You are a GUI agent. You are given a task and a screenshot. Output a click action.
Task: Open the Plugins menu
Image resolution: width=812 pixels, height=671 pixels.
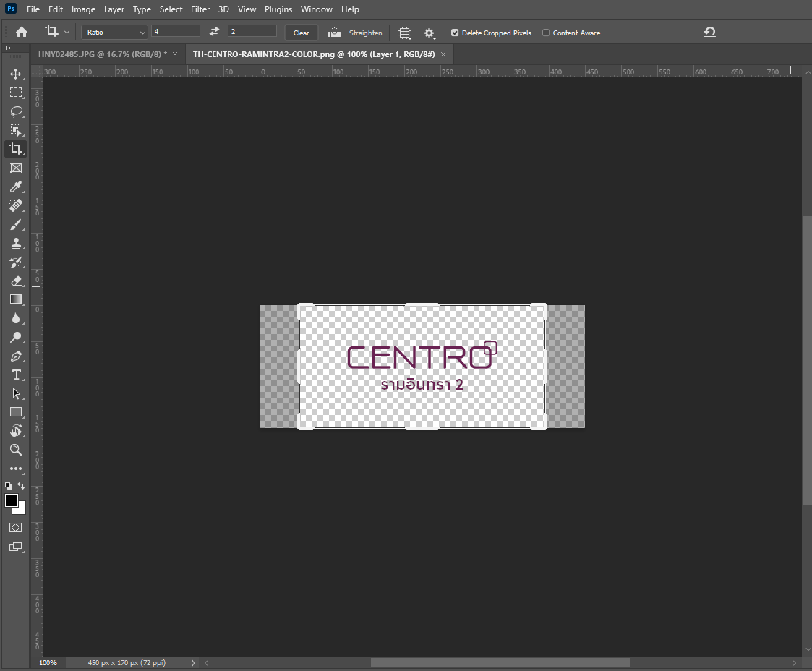click(x=278, y=9)
